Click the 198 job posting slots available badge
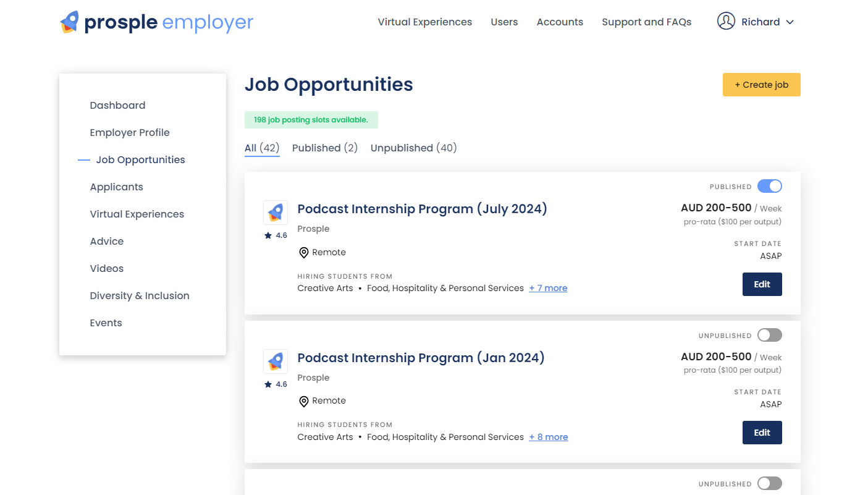The width and height of the screenshot is (868, 495). 311,120
